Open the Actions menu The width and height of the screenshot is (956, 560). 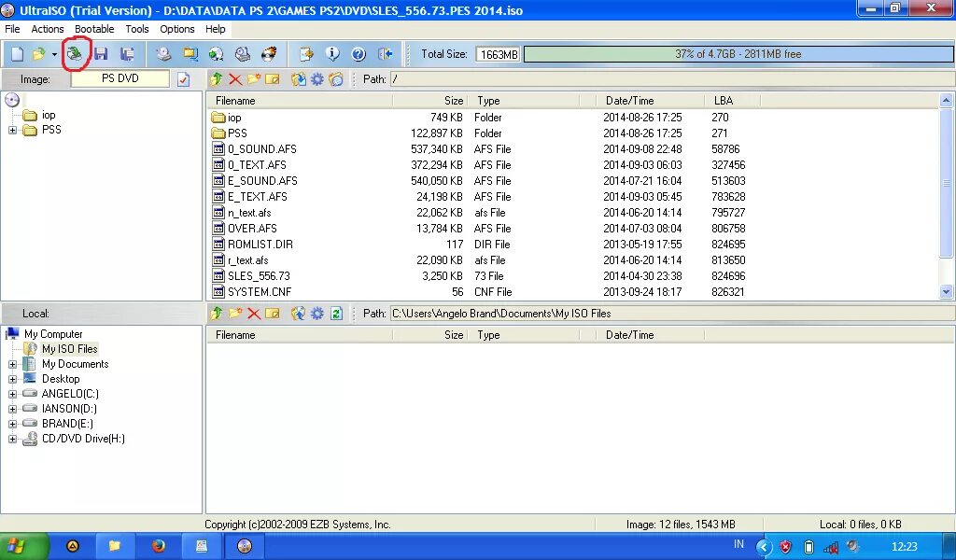48,29
